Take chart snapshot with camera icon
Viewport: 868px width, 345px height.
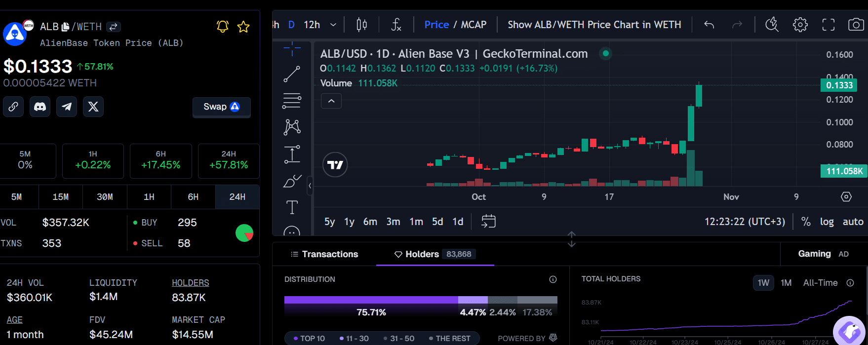pos(856,25)
